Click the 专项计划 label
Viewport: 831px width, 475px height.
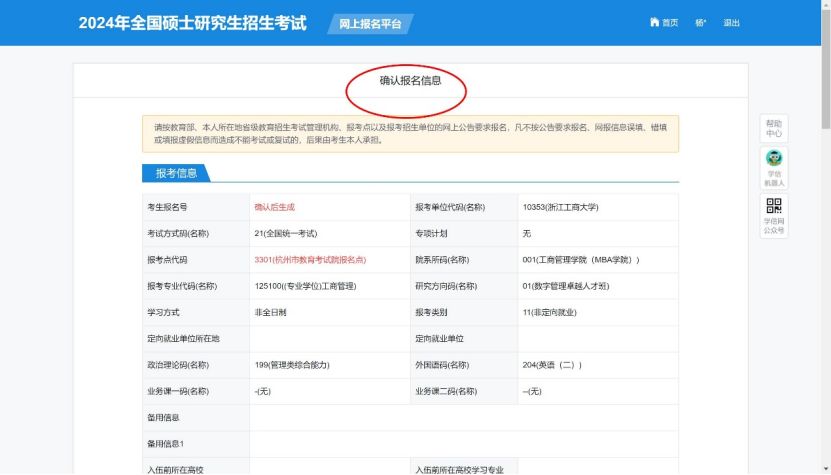pos(431,233)
